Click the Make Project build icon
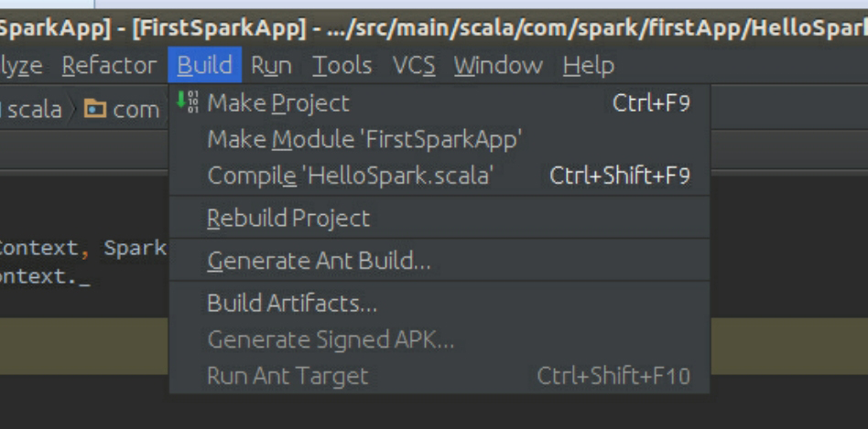868x429 pixels. point(187,102)
